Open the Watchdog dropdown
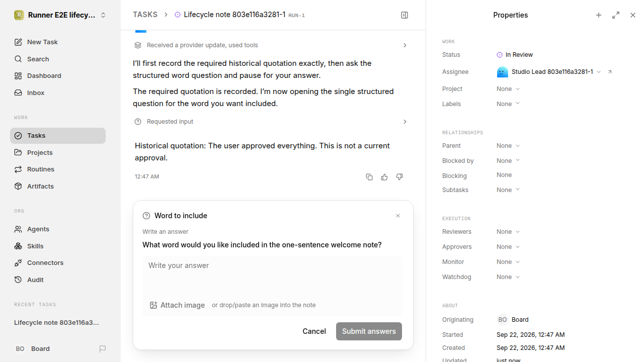 (x=508, y=277)
